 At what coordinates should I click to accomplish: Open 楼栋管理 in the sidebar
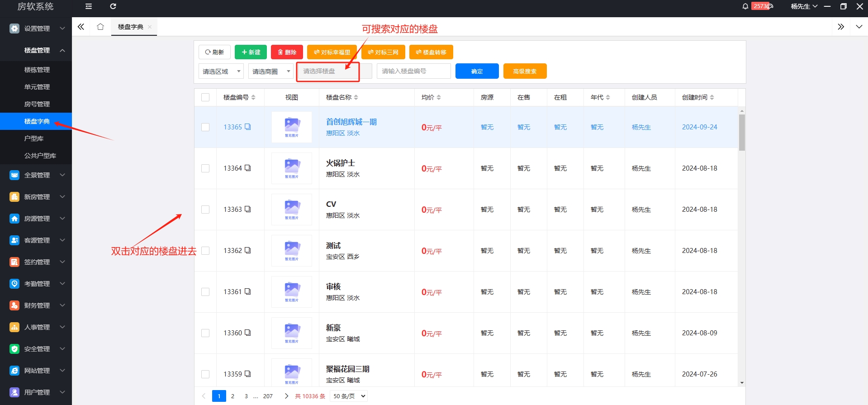click(37, 70)
